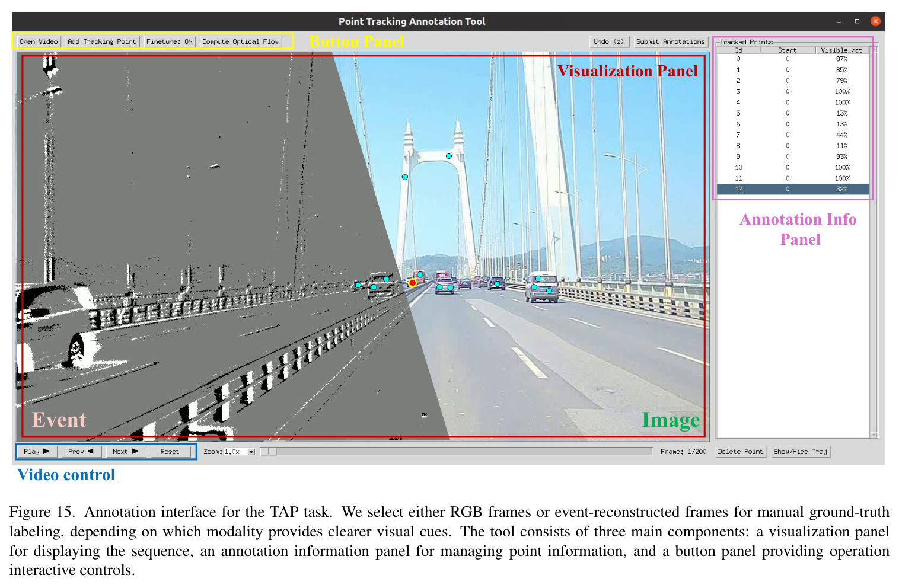
Task: Click the frame timeline slider handle
Action: point(268,452)
